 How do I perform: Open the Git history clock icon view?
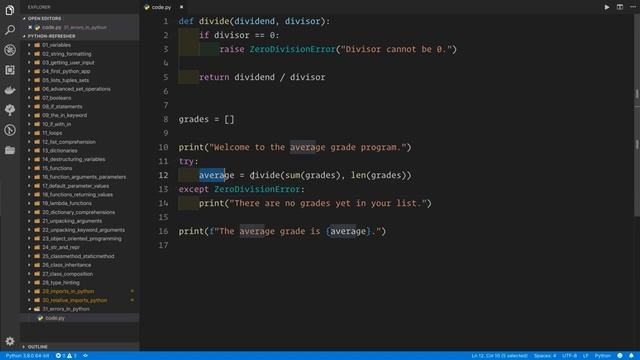[x=10, y=130]
